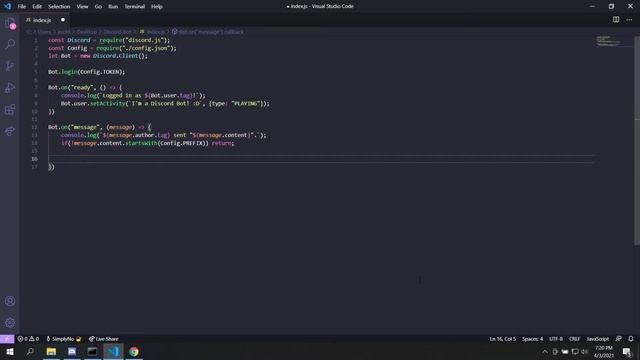Open the Windows Start menu
This screenshot has height=360, width=640.
pos(9,351)
